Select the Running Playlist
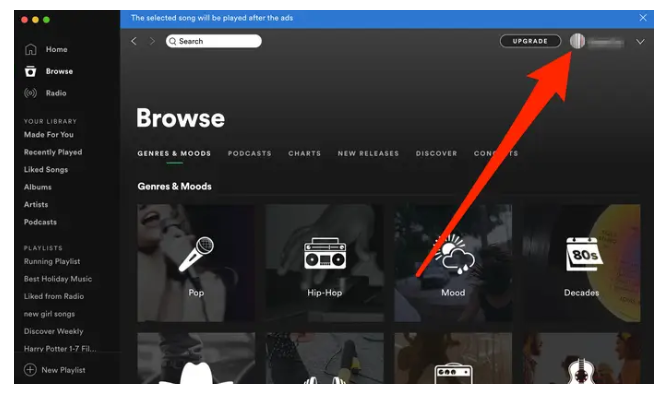 pos(52,261)
